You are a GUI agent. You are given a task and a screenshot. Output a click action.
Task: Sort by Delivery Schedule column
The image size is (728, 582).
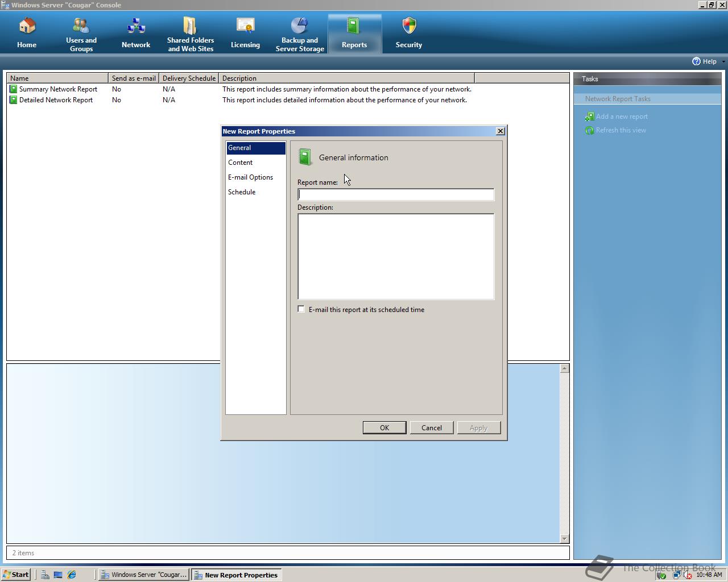(189, 78)
